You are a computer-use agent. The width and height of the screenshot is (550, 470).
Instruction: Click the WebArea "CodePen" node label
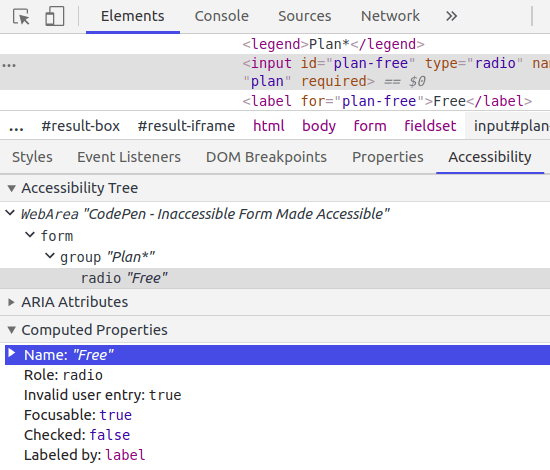click(x=205, y=214)
